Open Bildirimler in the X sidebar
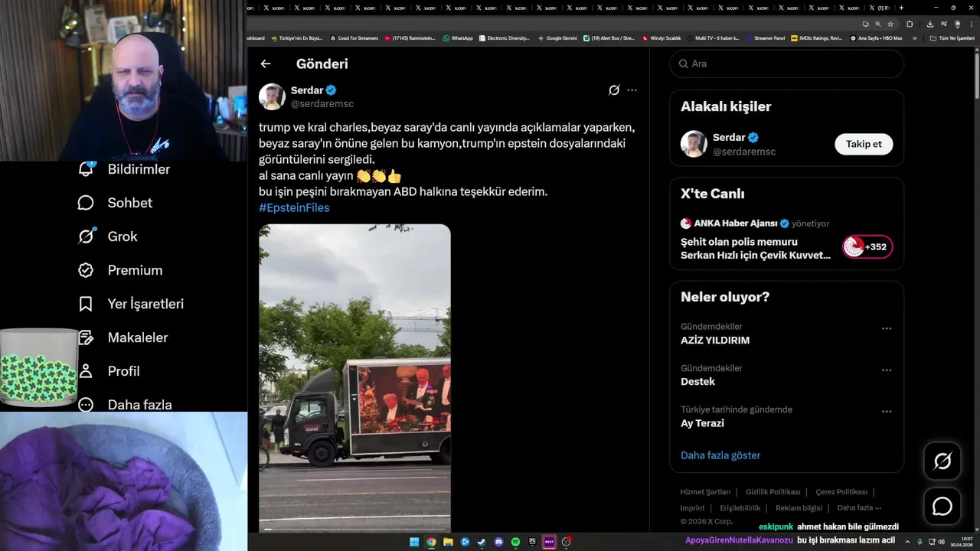This screenshot has height=551, width=980. point(124,169)
